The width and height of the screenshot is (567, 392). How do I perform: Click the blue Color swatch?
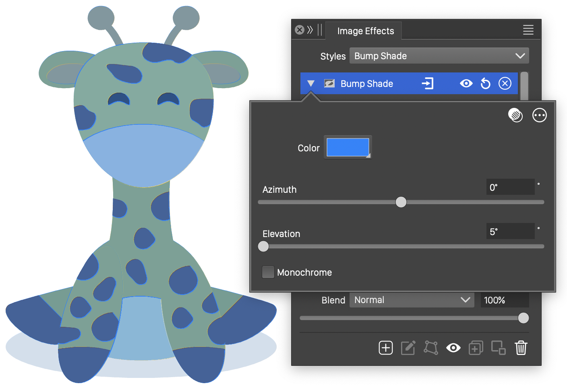[348, 148]
